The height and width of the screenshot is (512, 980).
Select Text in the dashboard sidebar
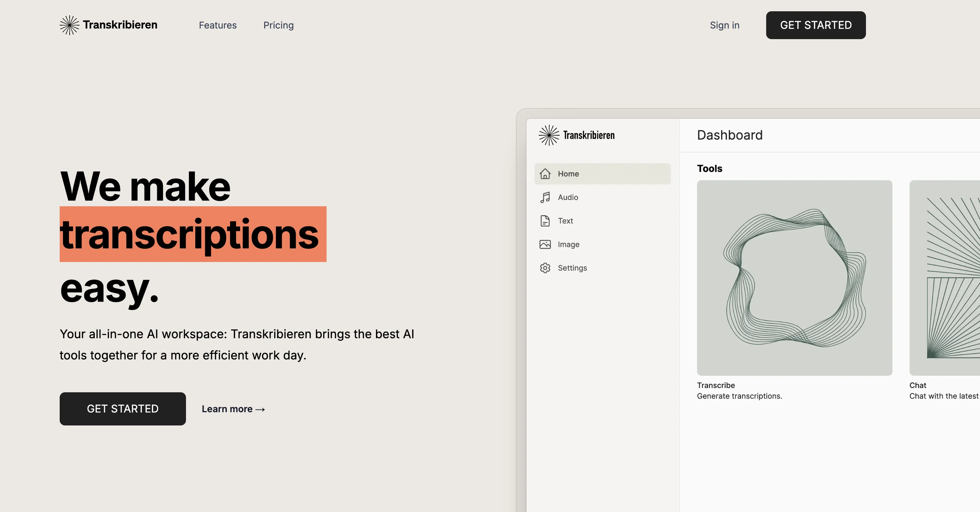[602, 221]
